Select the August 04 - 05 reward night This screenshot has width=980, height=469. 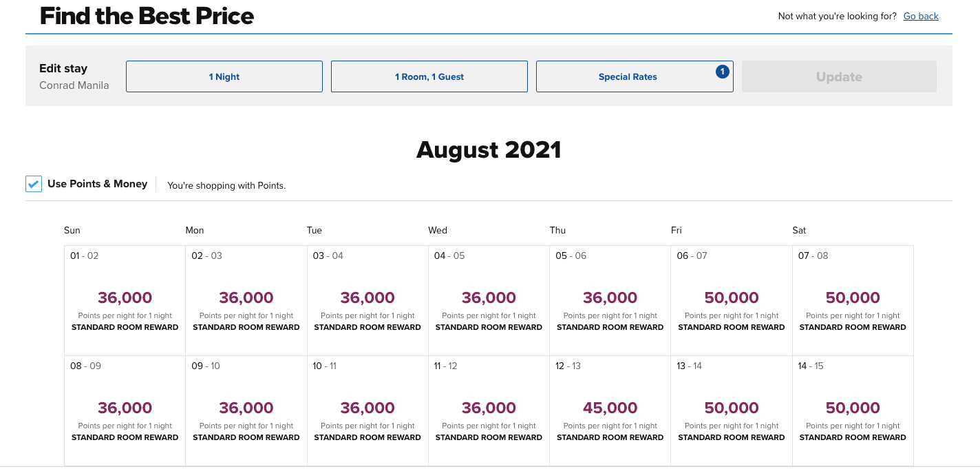click(x=489, y=300)
